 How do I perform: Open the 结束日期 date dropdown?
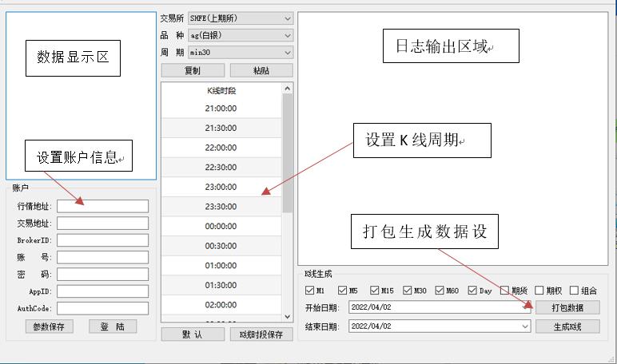(525, 326)
